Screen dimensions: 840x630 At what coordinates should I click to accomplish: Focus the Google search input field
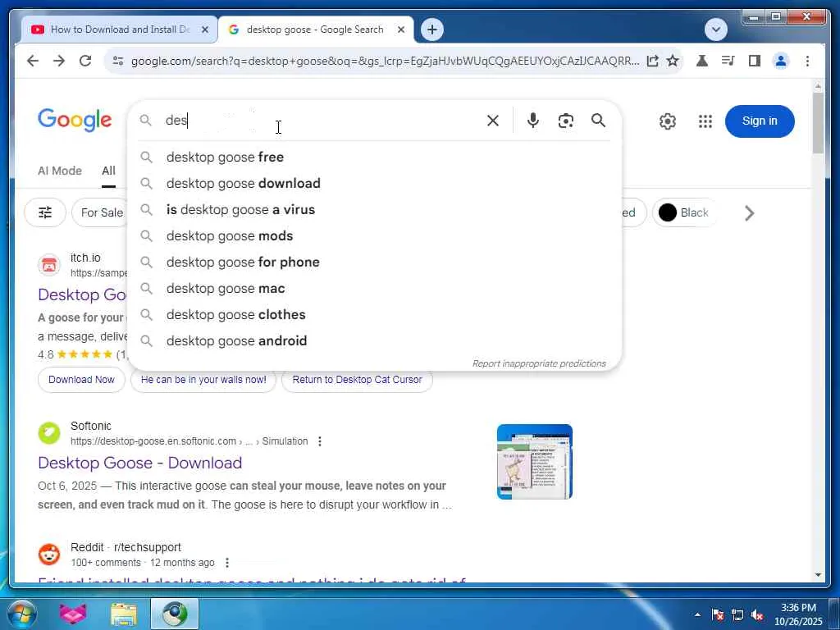pyautogui.click(x=322, y=121)
